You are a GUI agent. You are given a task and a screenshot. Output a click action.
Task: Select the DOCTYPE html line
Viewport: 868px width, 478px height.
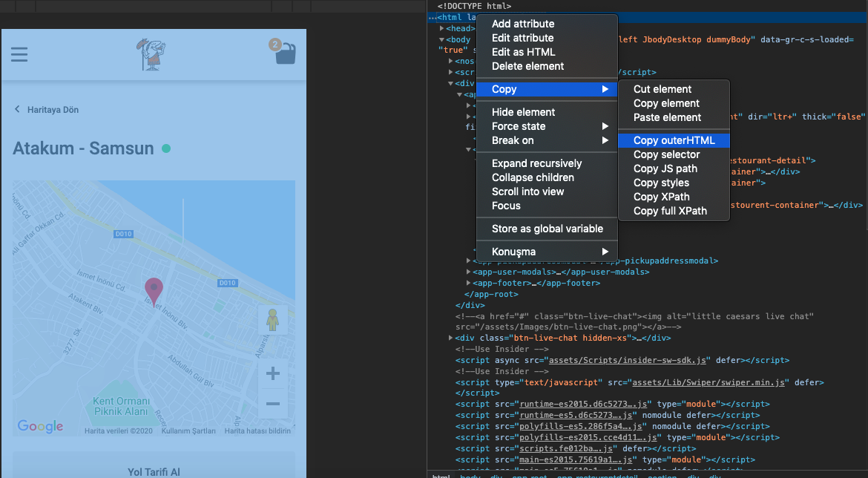click(x=474, y=6)
